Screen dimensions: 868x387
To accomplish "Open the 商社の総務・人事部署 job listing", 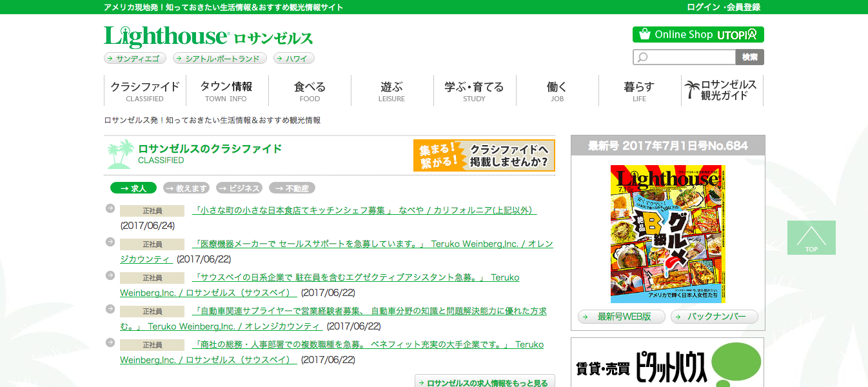I will click(x=332, y=352).
